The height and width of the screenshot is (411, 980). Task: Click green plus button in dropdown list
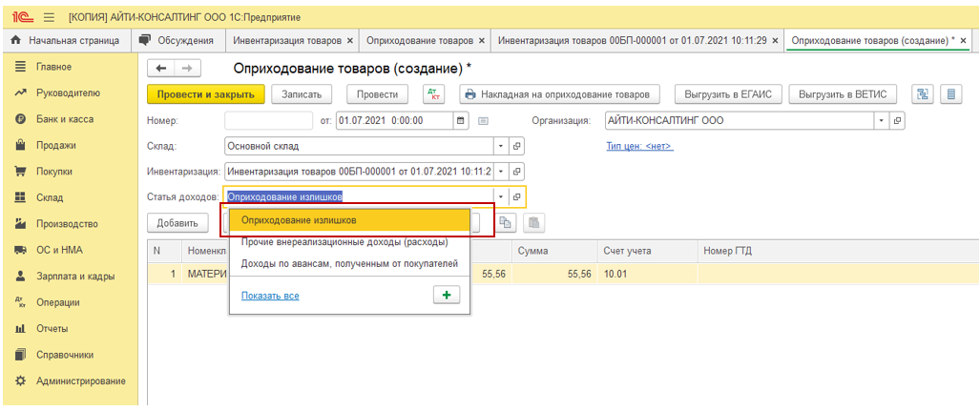coord(446,296)
